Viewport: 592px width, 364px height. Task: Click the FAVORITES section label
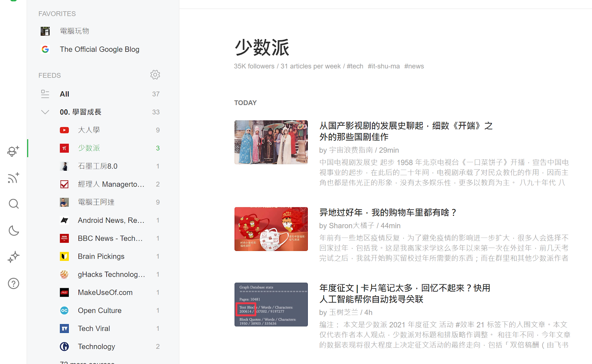tap(57, 14)
